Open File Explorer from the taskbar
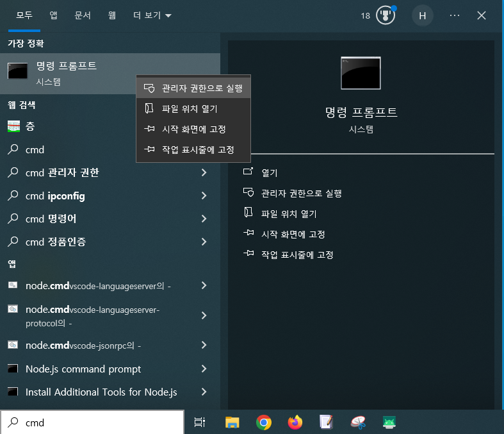 [x=232, y=422]
